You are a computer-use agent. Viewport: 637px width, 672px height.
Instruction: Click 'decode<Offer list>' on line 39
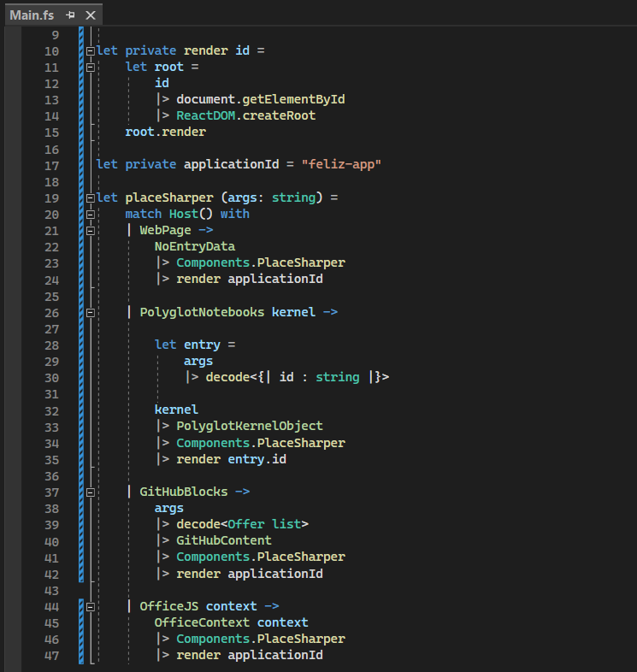pyautogui.click(x=242, y=524)
